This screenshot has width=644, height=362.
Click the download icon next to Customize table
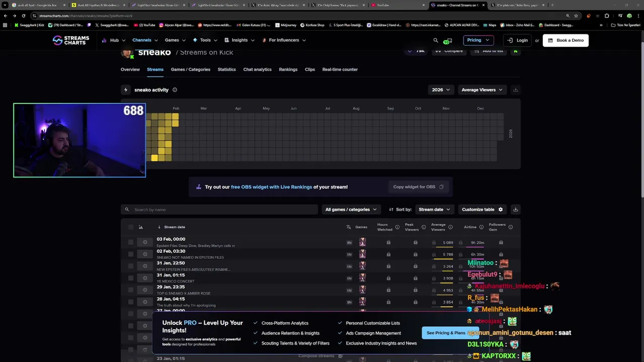[x=515, y=210]
